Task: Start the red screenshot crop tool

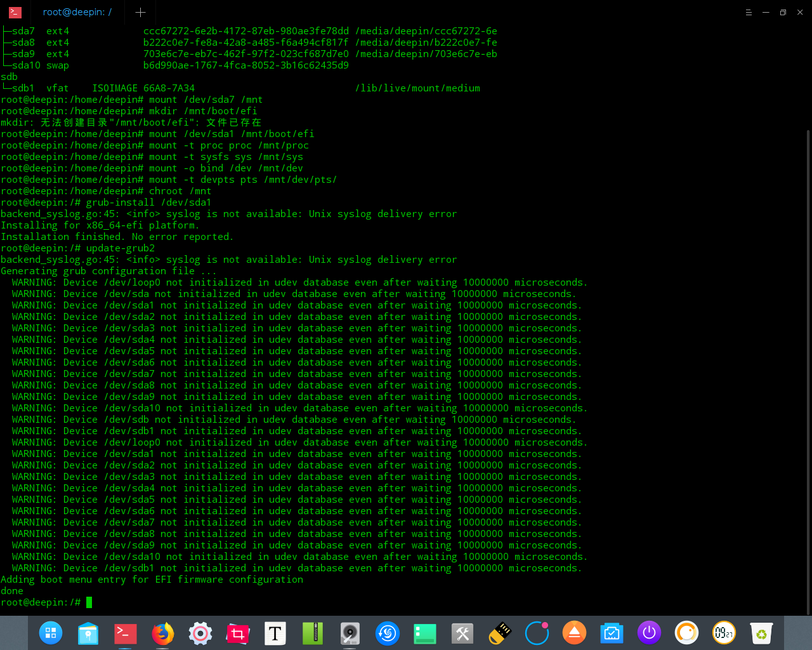Action: [237, 633]
